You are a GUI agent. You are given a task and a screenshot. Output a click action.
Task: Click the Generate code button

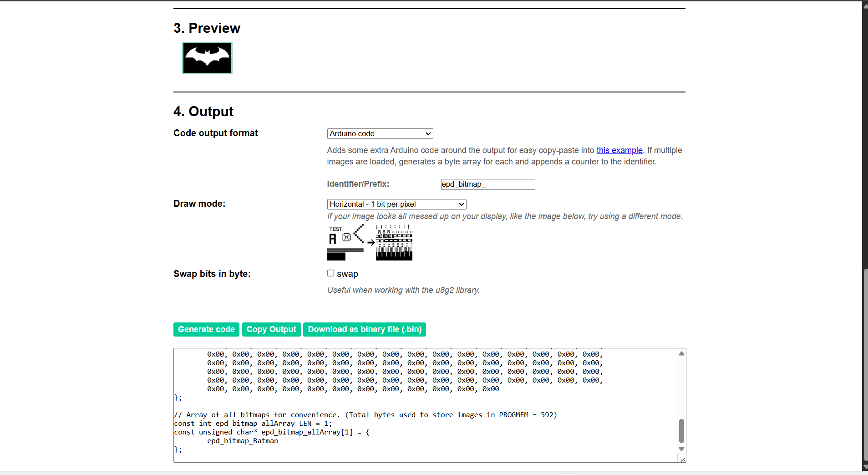pos(206,329)
